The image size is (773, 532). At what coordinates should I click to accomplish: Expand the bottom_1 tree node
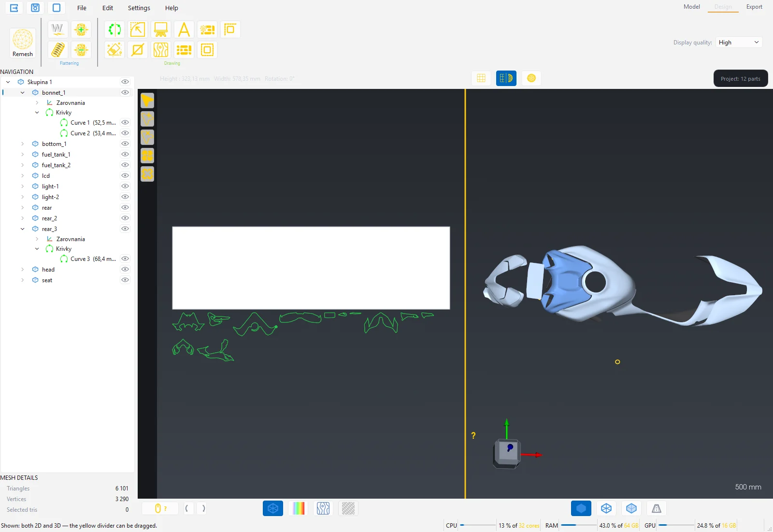coord(23,144)
